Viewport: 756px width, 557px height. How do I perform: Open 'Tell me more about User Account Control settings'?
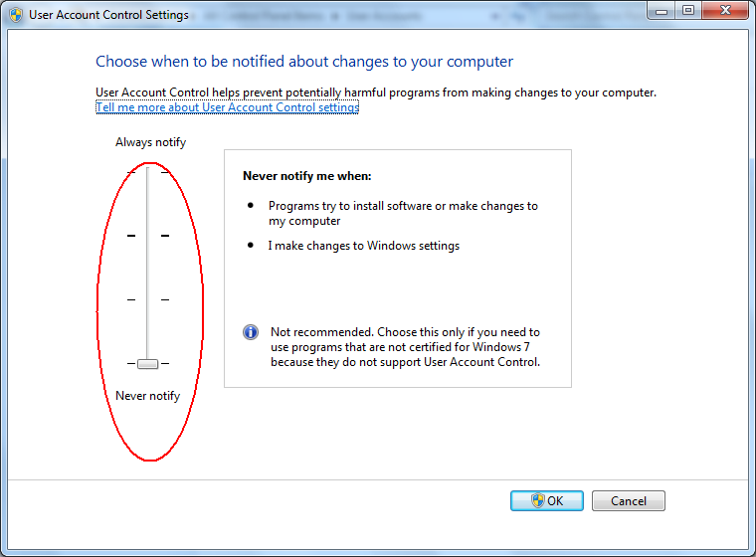227,107
